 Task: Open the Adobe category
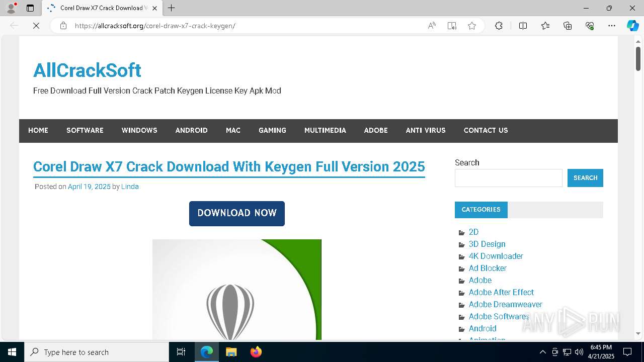480,281
